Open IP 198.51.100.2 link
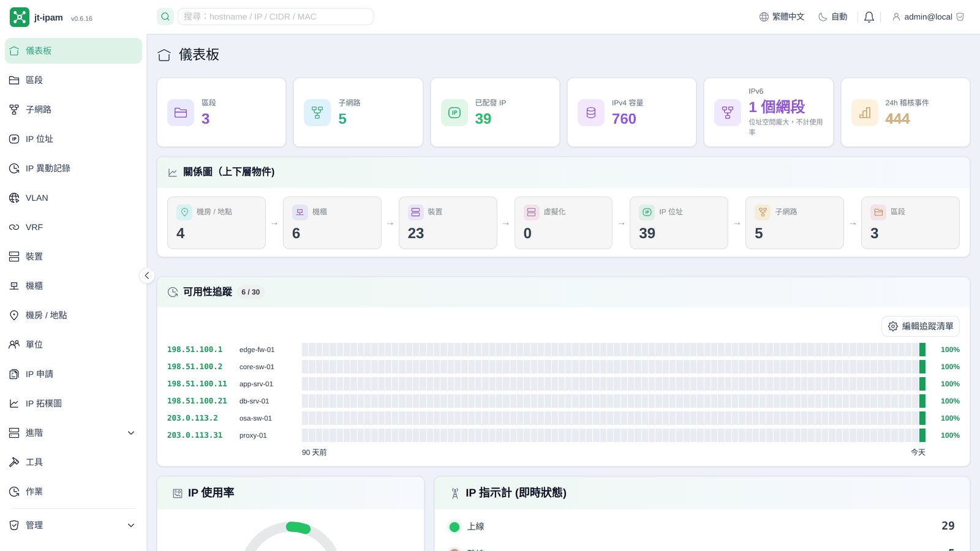 [195, 367]
